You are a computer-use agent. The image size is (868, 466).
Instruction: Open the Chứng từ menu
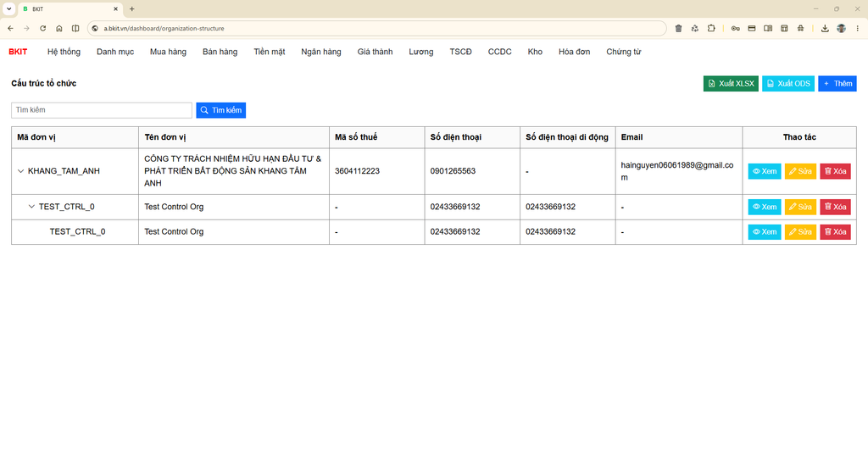[x=623, y=52]
